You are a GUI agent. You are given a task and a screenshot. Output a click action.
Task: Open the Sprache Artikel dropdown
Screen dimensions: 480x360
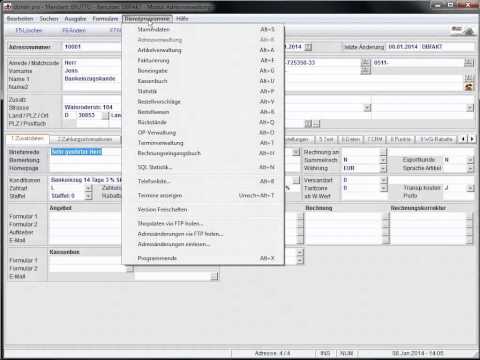point(470,168)
